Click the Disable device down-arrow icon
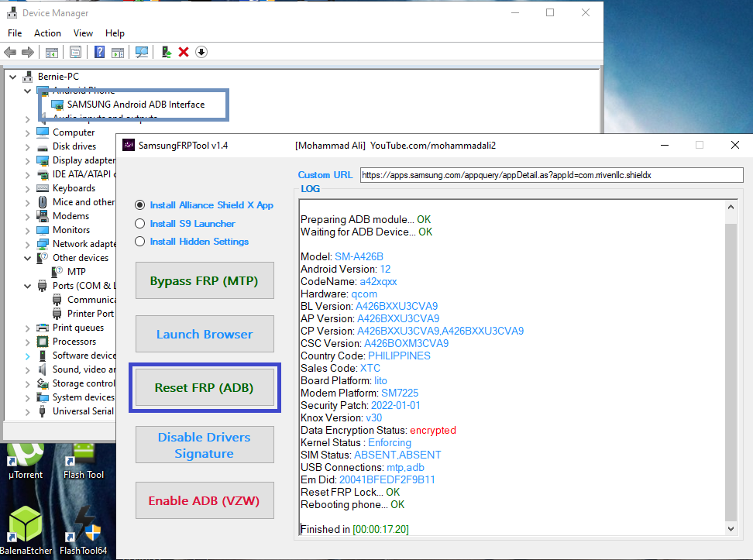 tap(201, 52)
